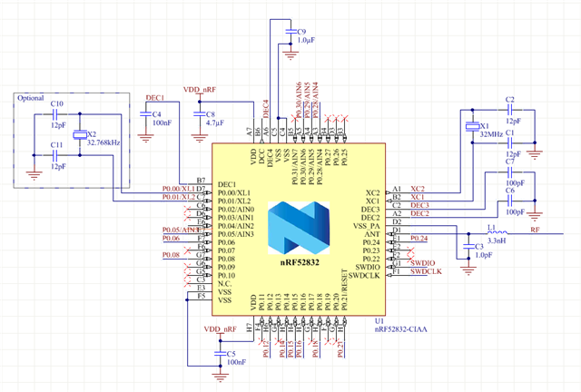Select the L1 inductor coil symbol

pyautogui.click(x=497, y=232)
